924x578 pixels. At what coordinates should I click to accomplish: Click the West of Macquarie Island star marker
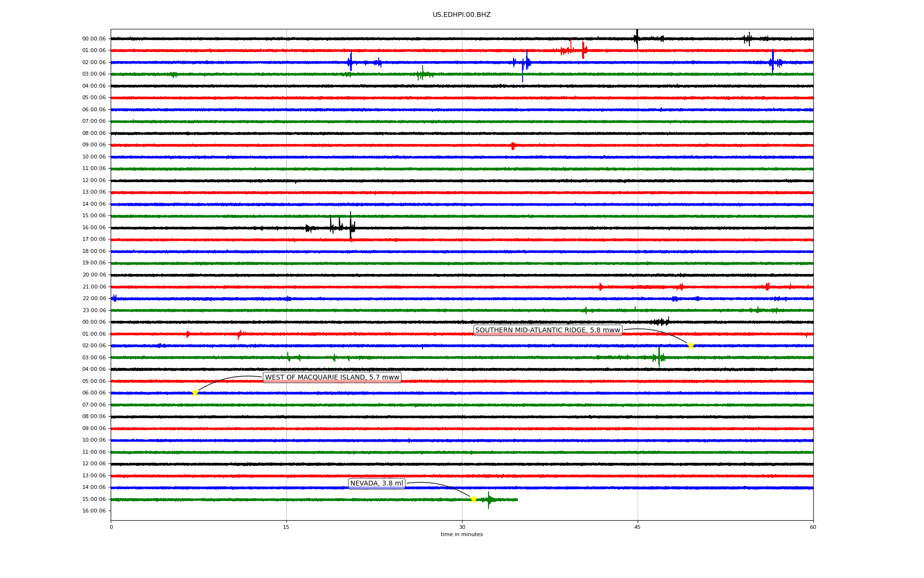click(195, 393)
